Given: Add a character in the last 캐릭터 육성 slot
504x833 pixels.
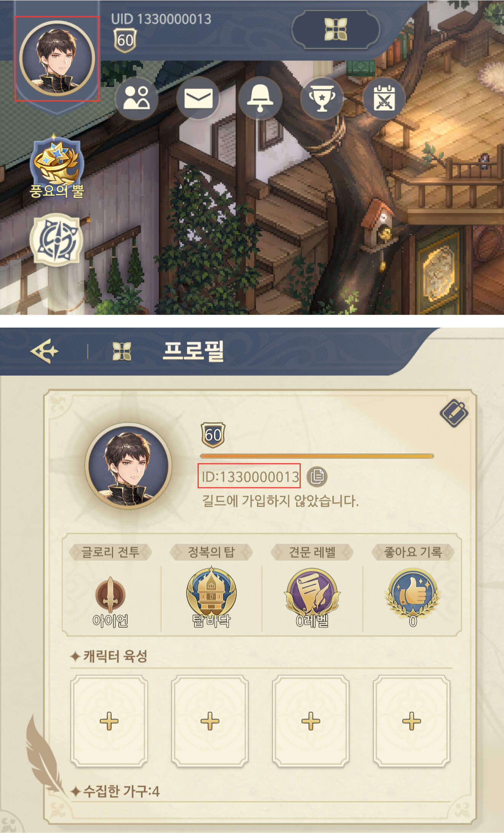Looking at the screenshot, I should 412,721.
